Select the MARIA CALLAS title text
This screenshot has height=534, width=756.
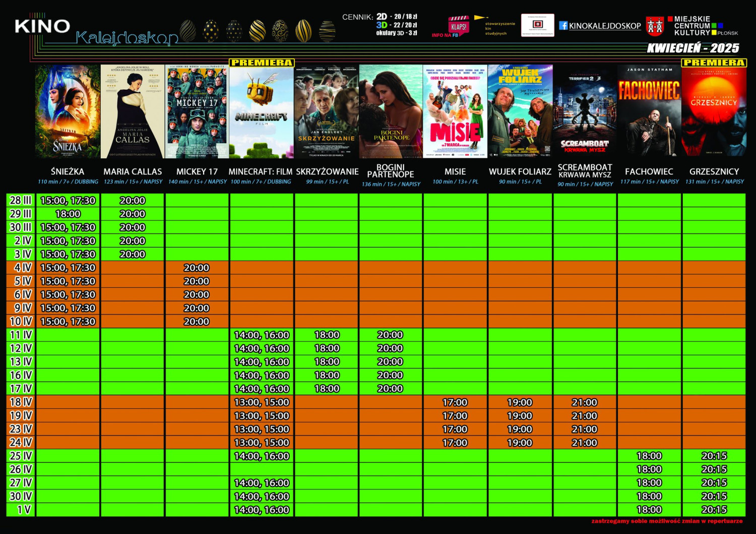click(133, 171)
